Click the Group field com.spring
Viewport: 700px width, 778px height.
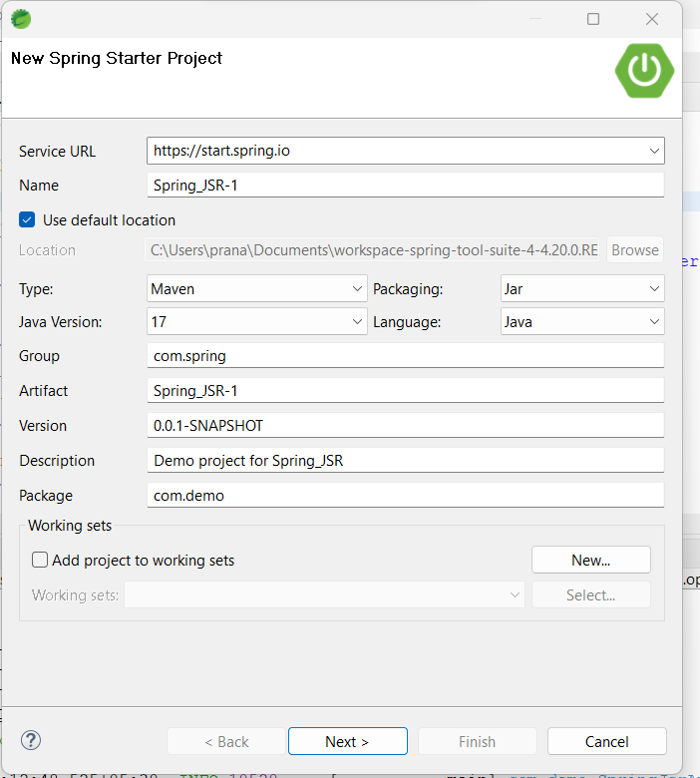404,356
